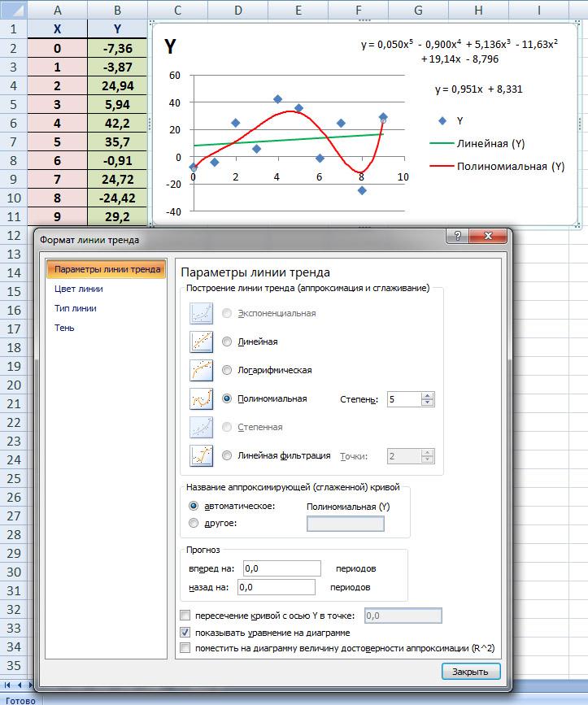588x705 pixels.
Task: Select the Y series legend entry
Action: coord(451,120)
